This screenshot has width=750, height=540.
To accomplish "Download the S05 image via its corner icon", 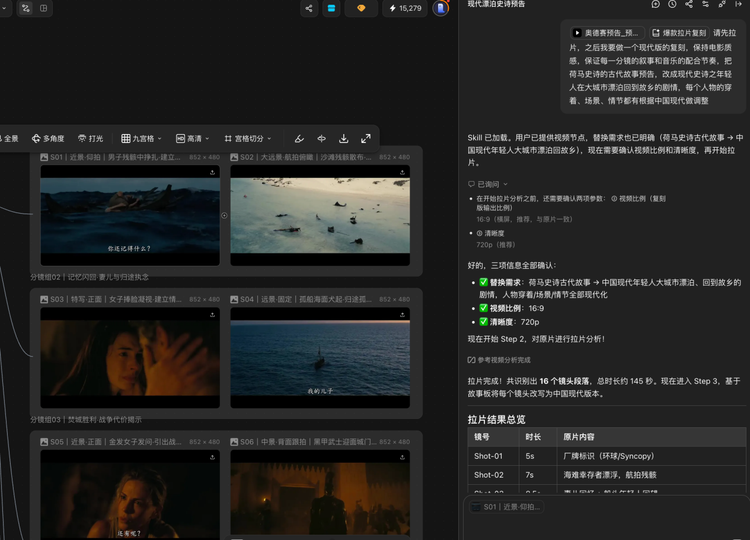I will [212, 457].
